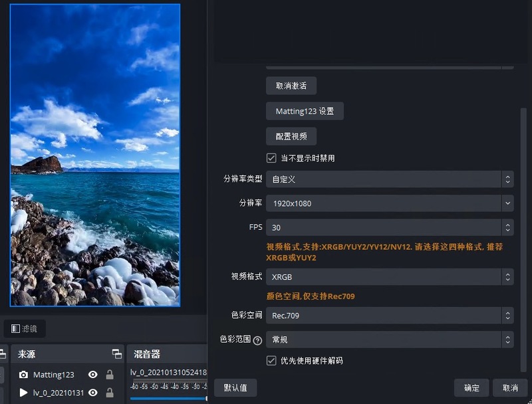The width and height of the screenshot is (532, 404).
Task: Click the 取消 button
Action: tap(510, 387)
